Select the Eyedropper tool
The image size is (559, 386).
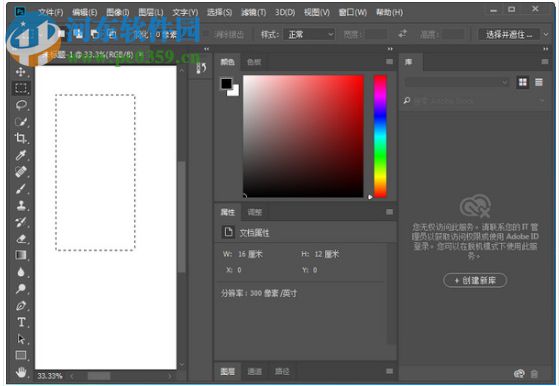click(21, 155)
